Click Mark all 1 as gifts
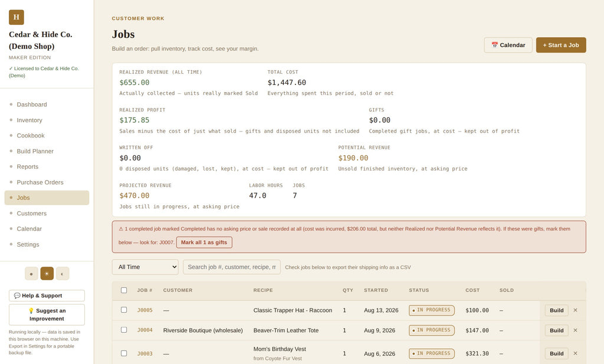 coord(204,242)
